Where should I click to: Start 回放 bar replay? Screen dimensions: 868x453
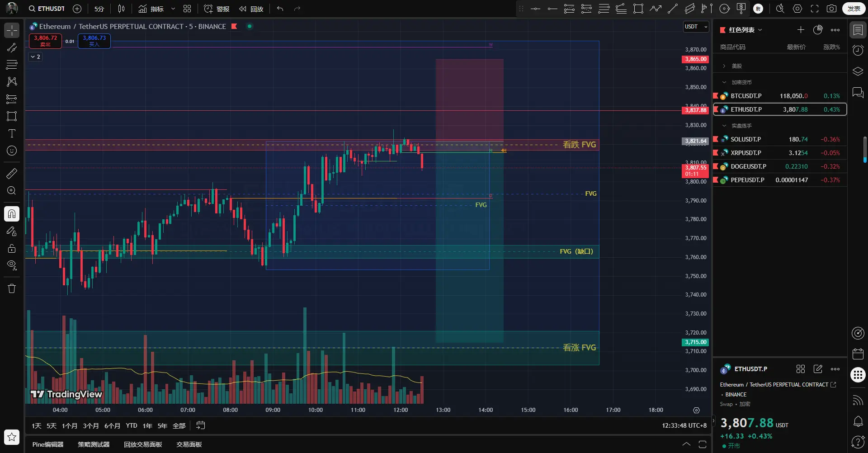[251, 9]
